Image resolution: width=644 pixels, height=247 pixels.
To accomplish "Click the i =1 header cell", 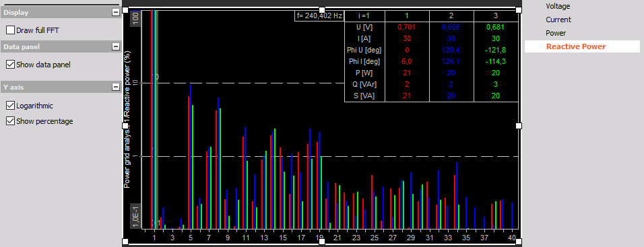I will click(x=364, y=16).
